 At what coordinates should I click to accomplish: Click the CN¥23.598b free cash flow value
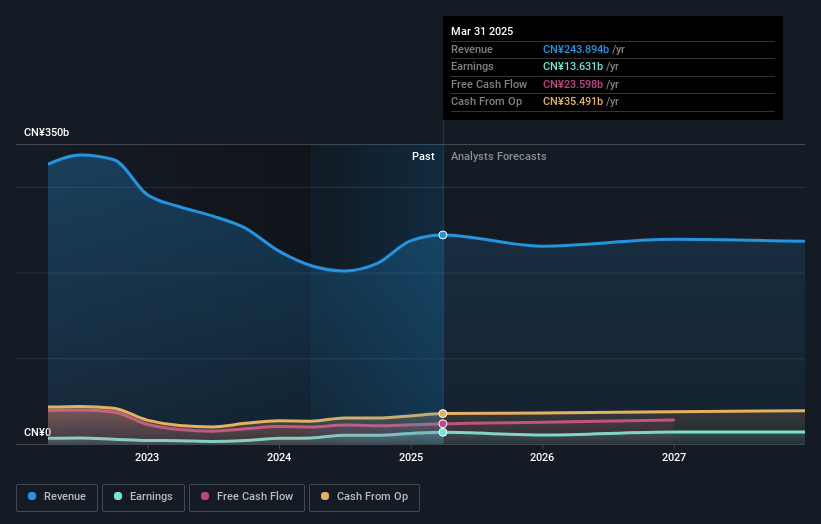click(573, 84)
